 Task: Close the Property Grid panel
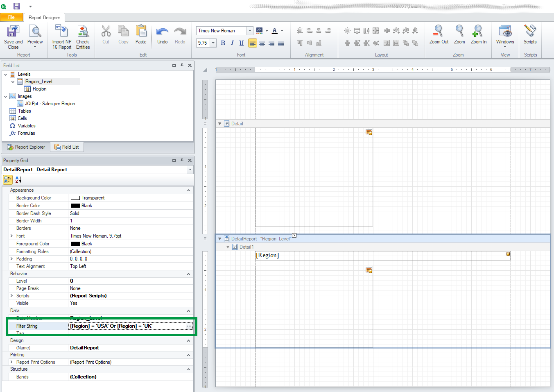click(x=190, y=160)
